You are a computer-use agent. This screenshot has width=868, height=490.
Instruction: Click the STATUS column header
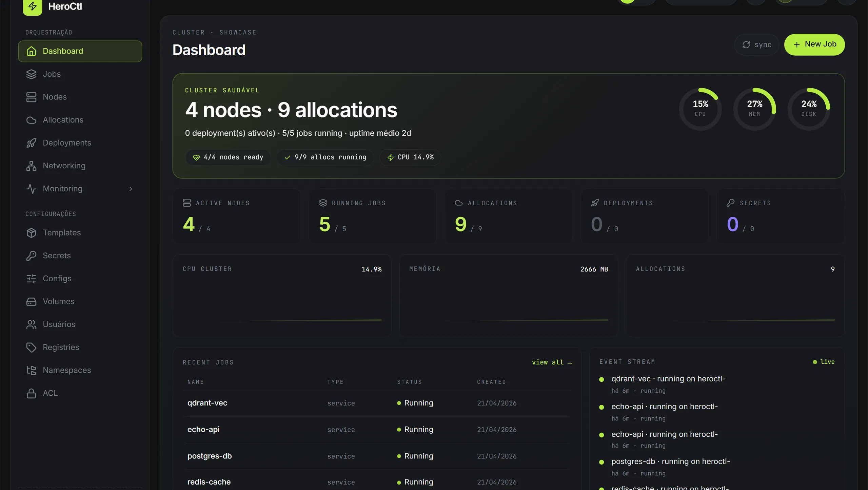410,382
